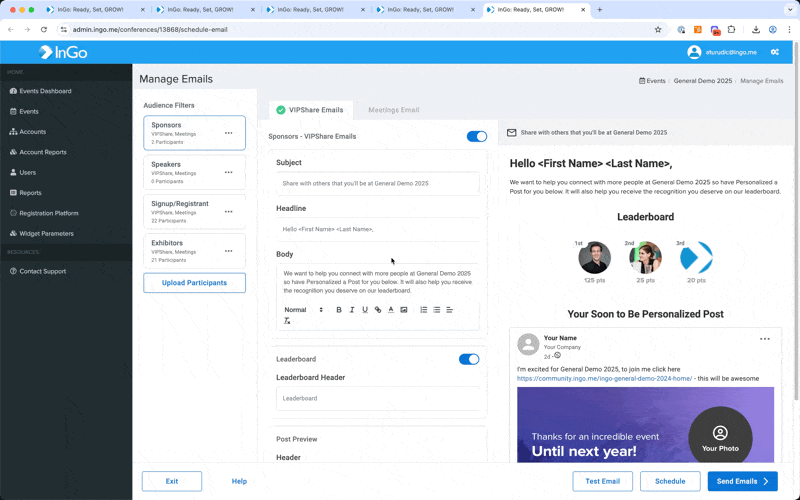Switch to VIPShare Emails tab
The height and width of the screenshot is (500, 800).
coord(310,110)
